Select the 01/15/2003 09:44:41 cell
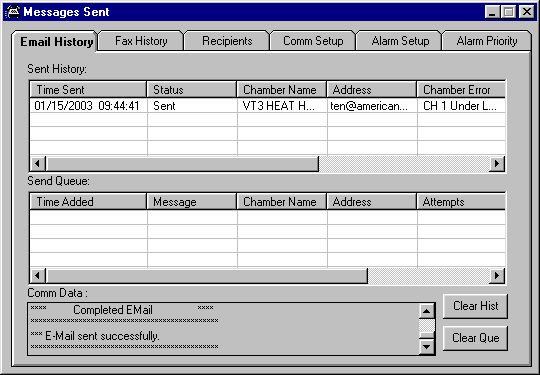This screenshot has width=540, height=375. 89,106
